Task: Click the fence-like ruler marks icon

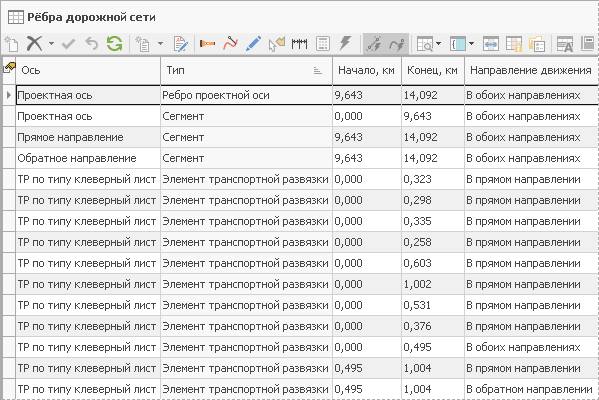Action: tap(300, 44)
